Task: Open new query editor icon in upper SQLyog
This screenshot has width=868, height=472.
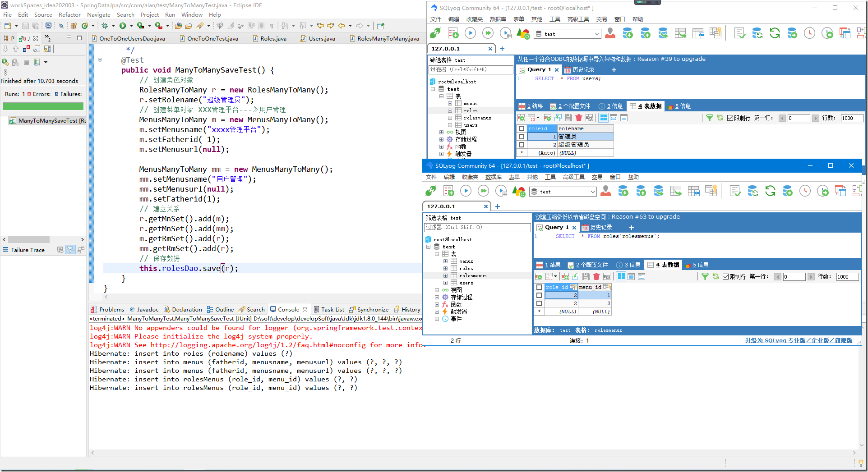Action: [453, 33]
